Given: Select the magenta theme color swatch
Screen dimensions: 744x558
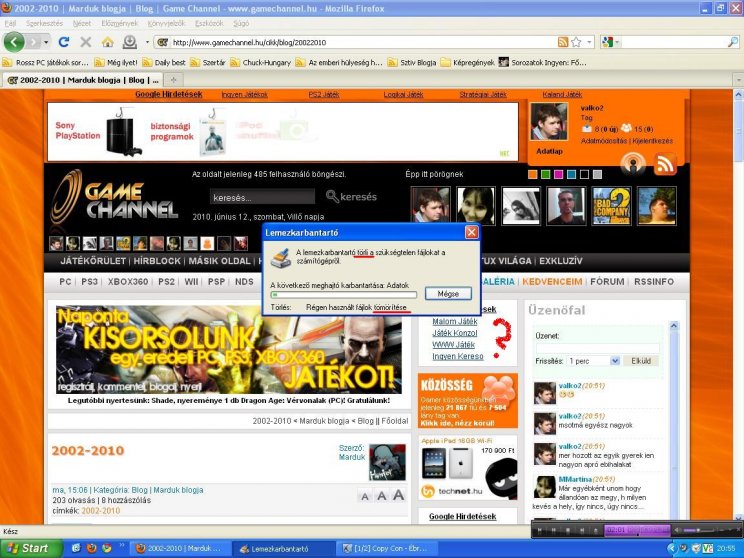Looking at the screenshot, I should [558, 175].
